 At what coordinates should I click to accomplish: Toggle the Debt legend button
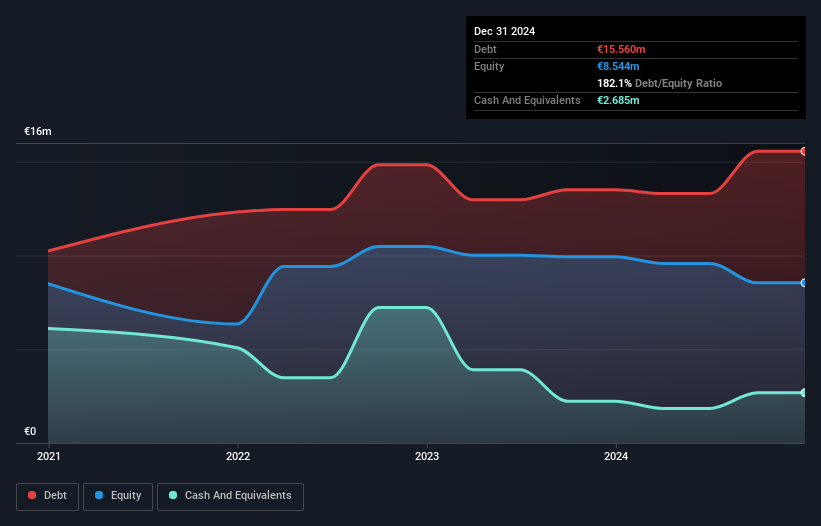click(x=48, y=496)
